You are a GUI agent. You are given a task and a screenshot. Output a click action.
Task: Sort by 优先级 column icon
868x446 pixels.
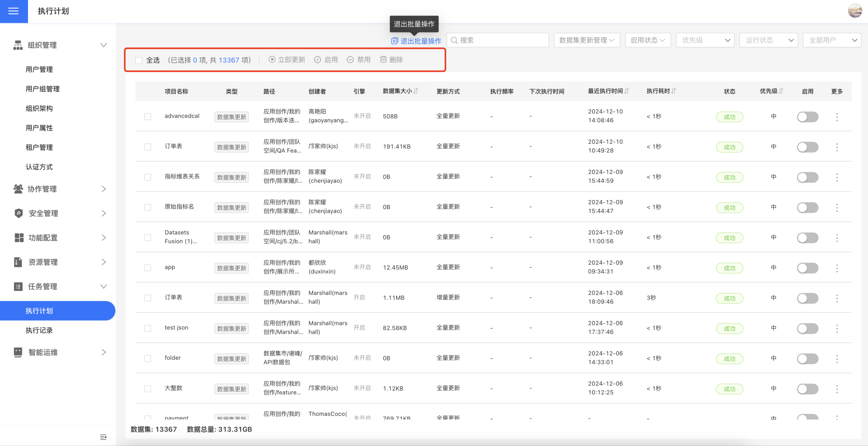coord(781,91)
